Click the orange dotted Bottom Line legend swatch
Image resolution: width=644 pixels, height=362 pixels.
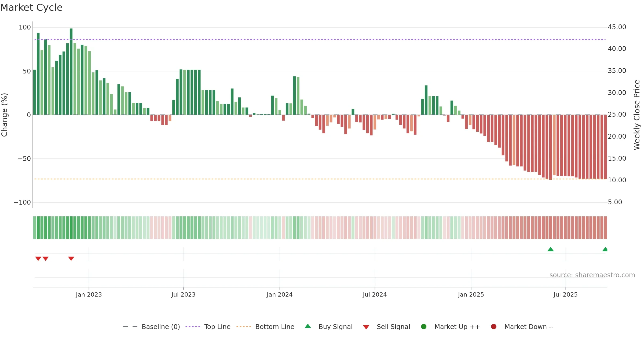pos(244,327)
